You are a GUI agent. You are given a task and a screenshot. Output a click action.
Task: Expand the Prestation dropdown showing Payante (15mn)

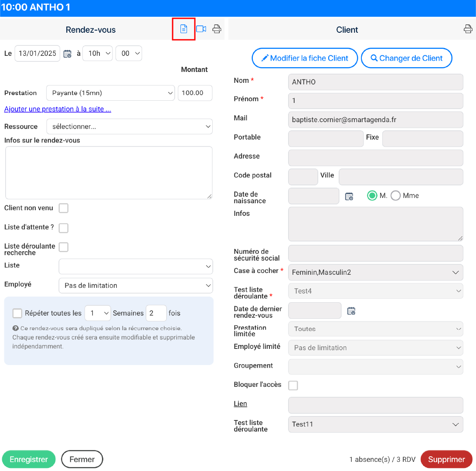[x=110, y=93]
